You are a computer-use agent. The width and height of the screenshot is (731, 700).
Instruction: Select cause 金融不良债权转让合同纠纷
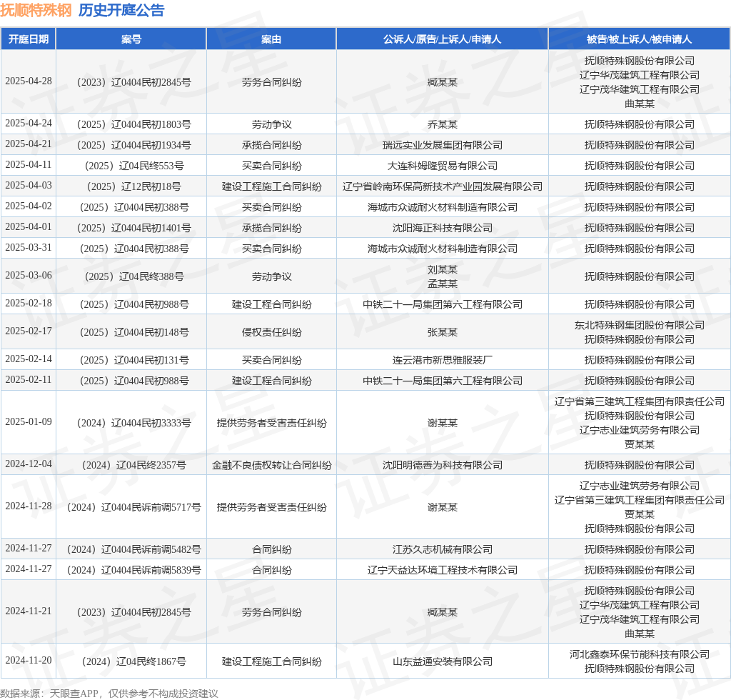[x=271, y=465]
